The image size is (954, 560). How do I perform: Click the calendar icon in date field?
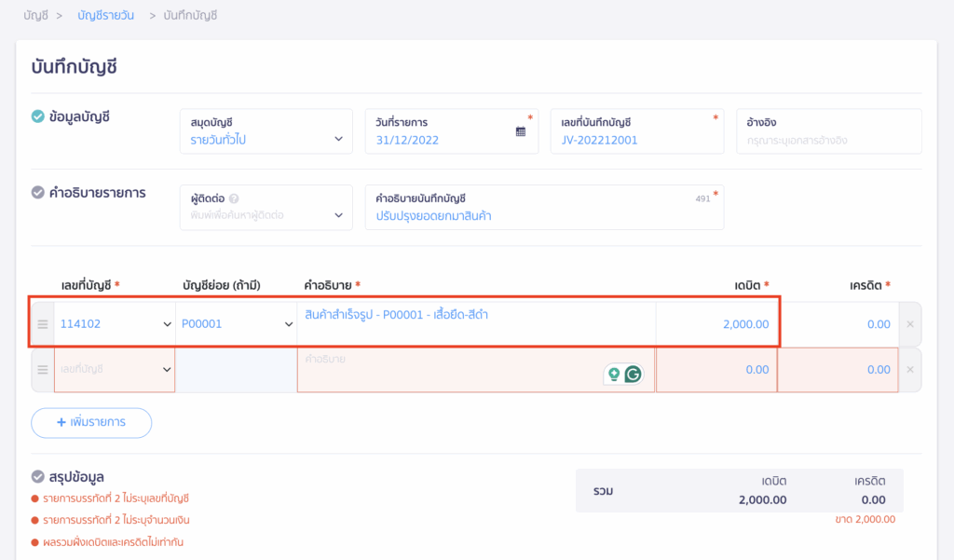pos(521,131)
